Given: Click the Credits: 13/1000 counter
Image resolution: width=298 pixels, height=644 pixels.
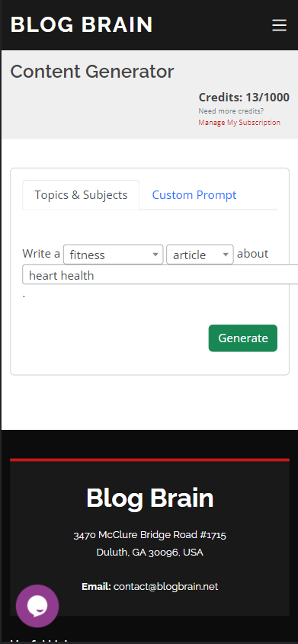Looking at the screenshot, I should [244, 98].
